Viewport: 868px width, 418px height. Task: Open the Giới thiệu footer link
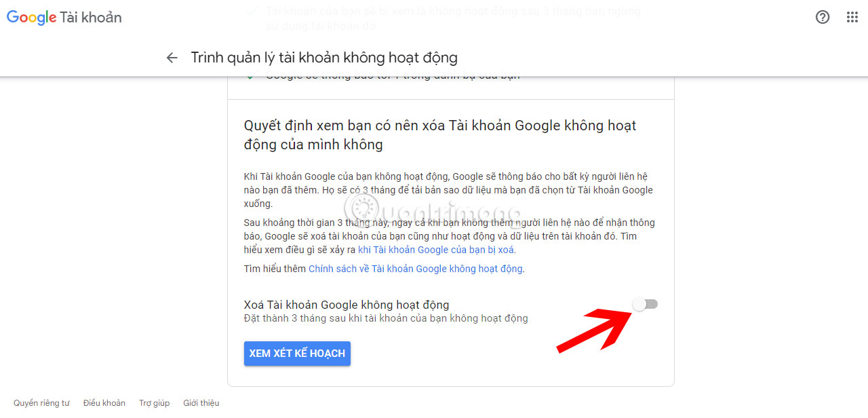[201, 403]
